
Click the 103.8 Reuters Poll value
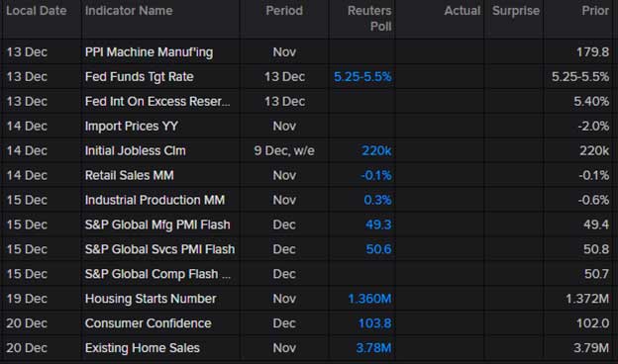point(374,323)
